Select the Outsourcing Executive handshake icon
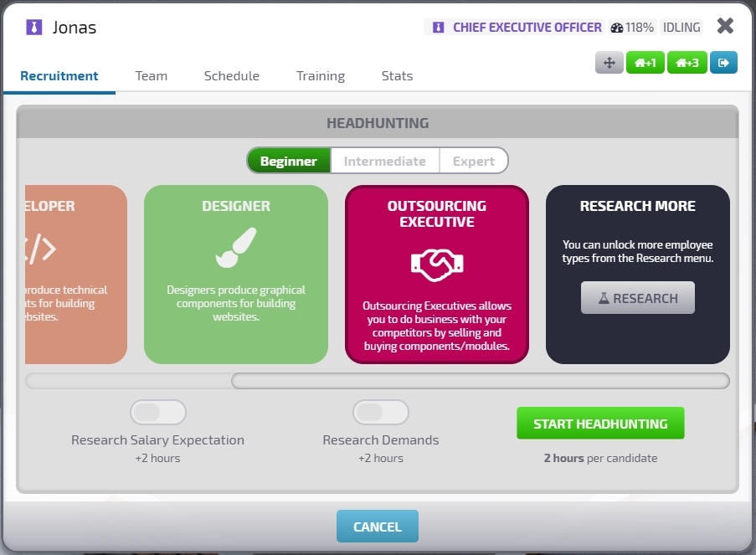 point(436,265)
